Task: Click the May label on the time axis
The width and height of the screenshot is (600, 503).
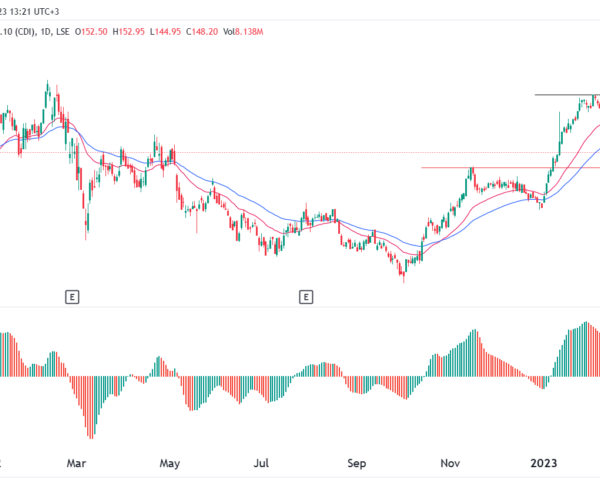Action: point(170,464)
